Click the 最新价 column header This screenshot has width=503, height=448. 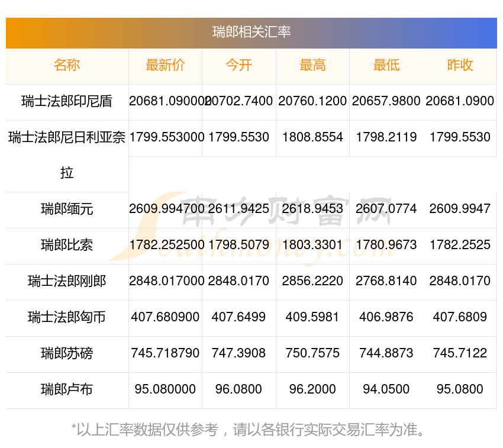click(x=165, y=65)
